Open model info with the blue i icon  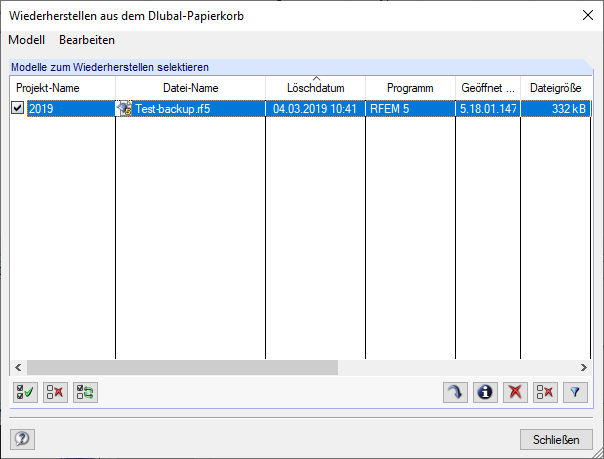coord(485,392)
